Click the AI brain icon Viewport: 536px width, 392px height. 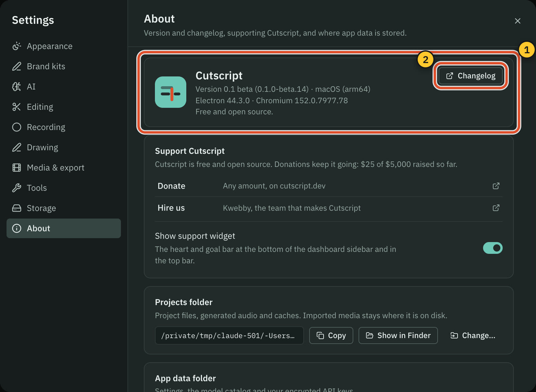[16, 87]
